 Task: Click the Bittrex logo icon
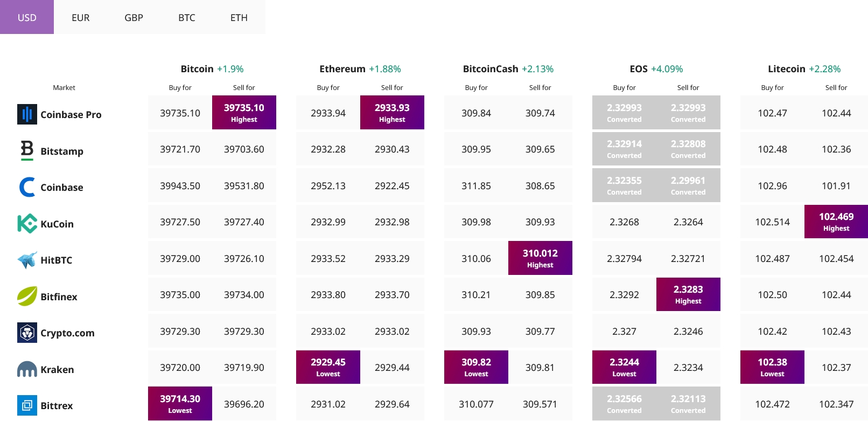coord(27,405)
